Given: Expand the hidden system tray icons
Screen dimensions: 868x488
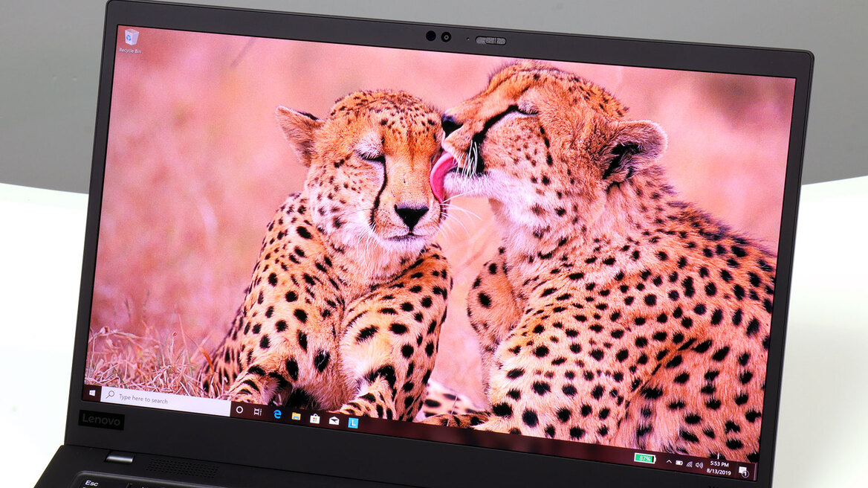Looking at the screenshot, I should 669,462.
